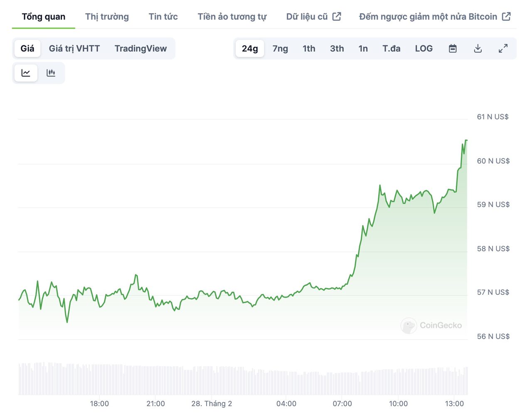
Task: Switch to TradingView chart mode
Action: click(140, 49)
